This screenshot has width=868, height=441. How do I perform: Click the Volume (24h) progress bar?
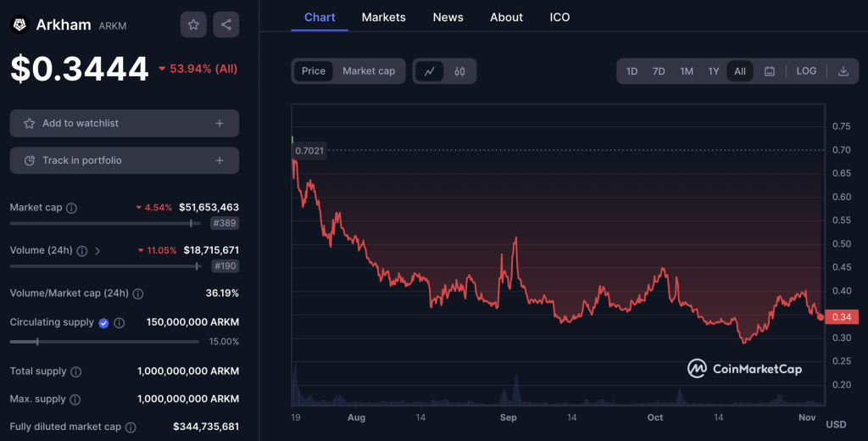point(104,266)
